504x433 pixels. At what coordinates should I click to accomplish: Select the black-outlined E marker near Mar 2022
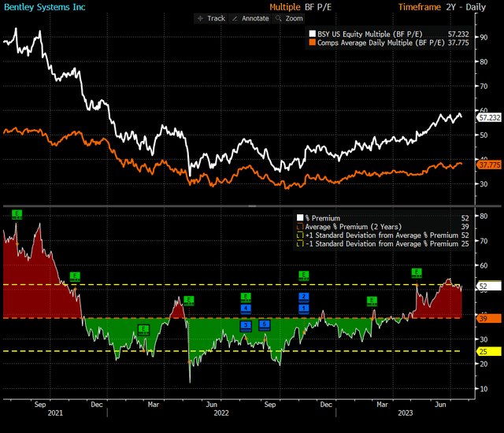(143, 330)
